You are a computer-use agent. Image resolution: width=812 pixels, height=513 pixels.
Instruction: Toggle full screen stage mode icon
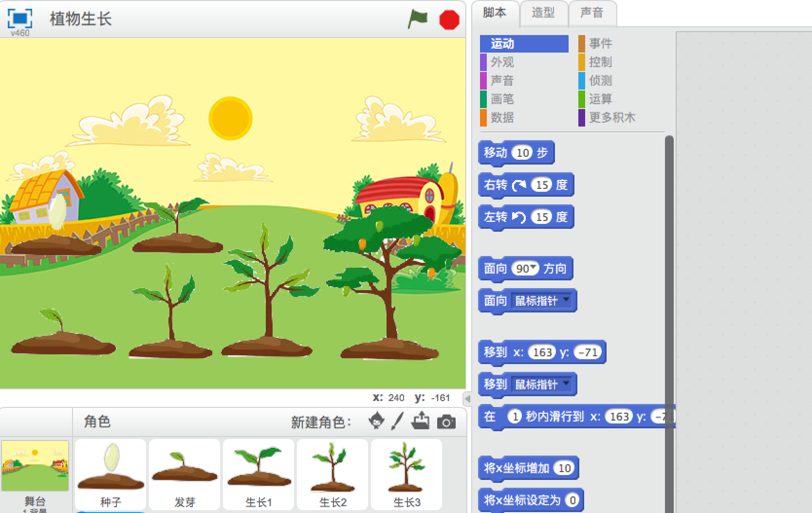click(x=20, y=18)
